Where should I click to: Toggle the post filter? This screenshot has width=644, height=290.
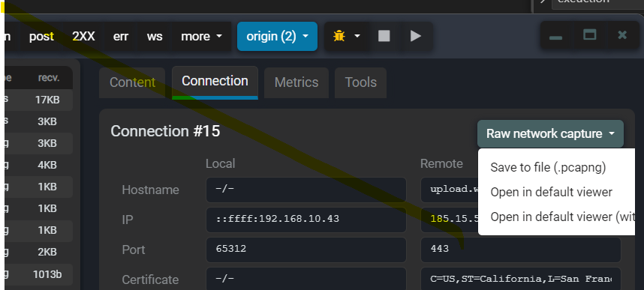pos(41,37)
